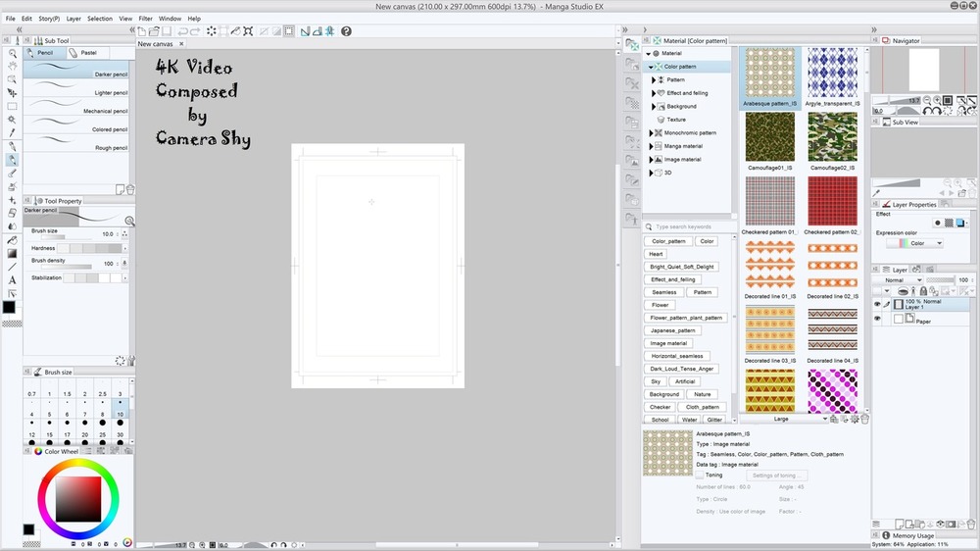
Task: Expand the Effect and feeling folder
Action: click(654, 93)
